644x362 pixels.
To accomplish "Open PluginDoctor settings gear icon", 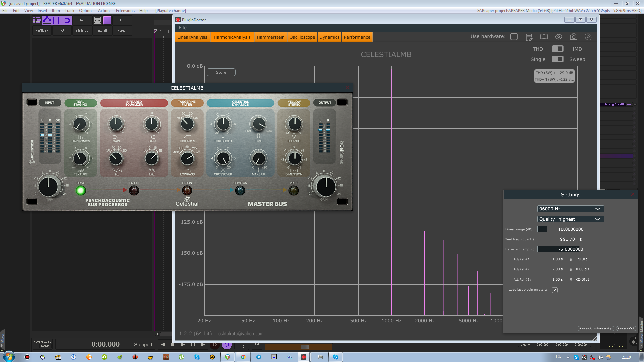I will point(588,37).
